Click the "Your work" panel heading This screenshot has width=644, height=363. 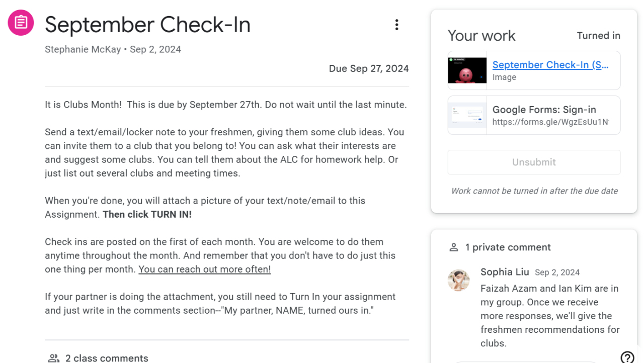coord(481,36)
